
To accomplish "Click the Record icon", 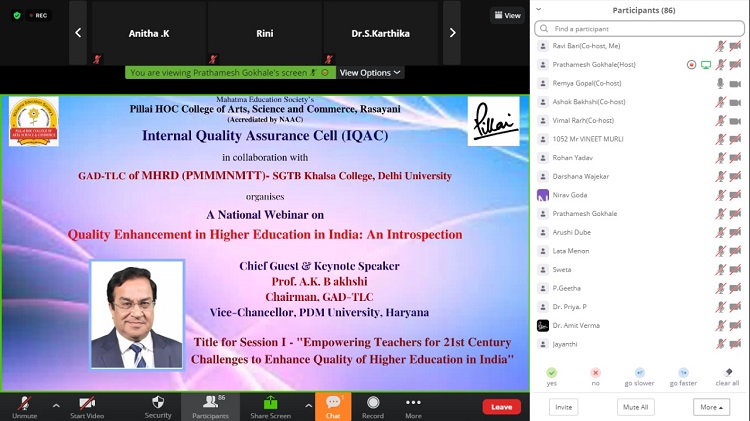I will [x=372, y=402].
